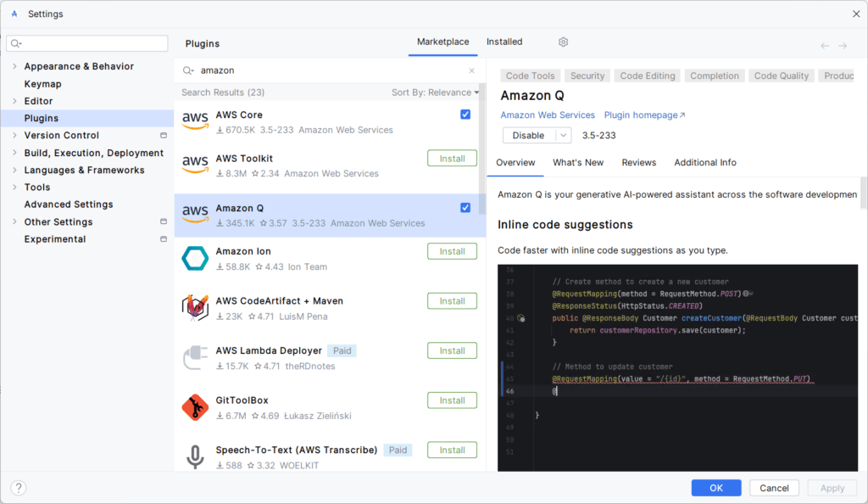This screenshot has width=868, height=504.
Task: Install the AWS Toolkit plugin
Action: [453, 159]
